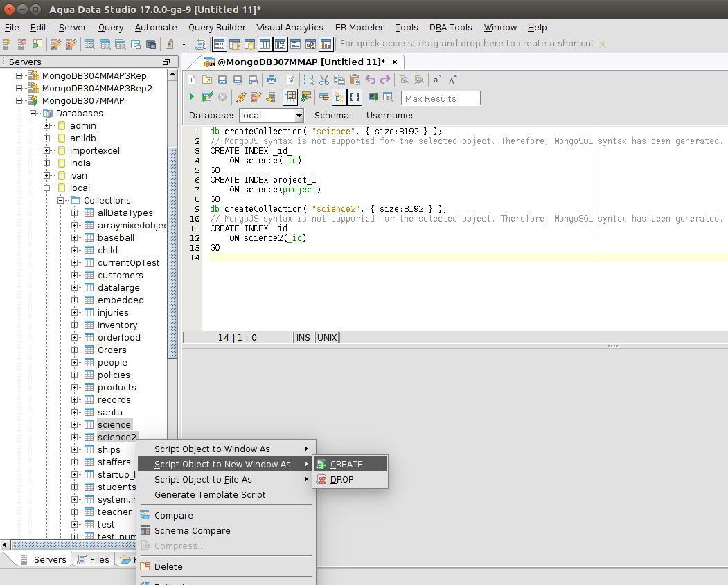Collapse the local database node
The image size is (728, 585).
(x=47, y=188)
